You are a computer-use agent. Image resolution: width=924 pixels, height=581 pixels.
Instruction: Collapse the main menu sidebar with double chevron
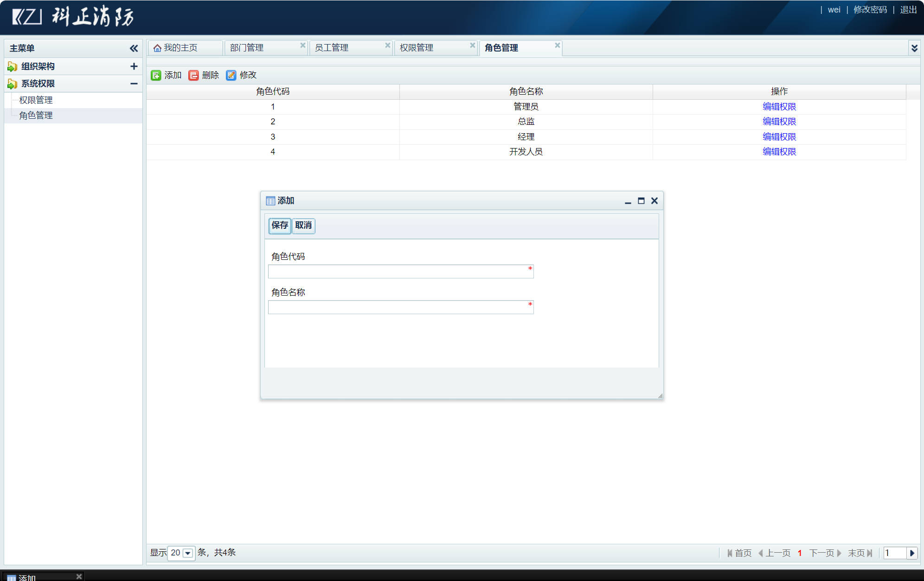tap(134, 48)
